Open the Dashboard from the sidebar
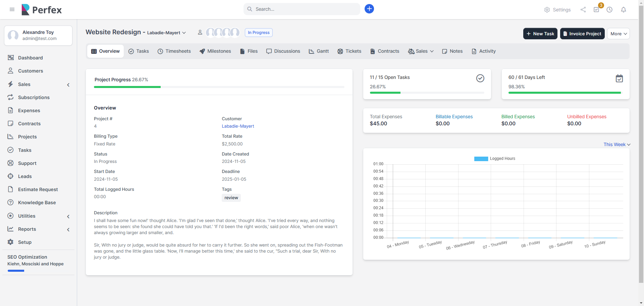 pos(30,58)
